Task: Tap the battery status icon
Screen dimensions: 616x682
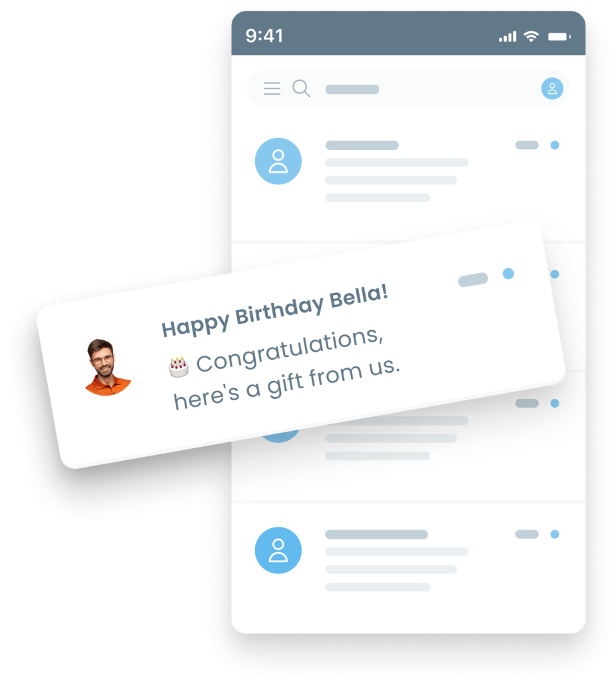Action: point(559,37)
